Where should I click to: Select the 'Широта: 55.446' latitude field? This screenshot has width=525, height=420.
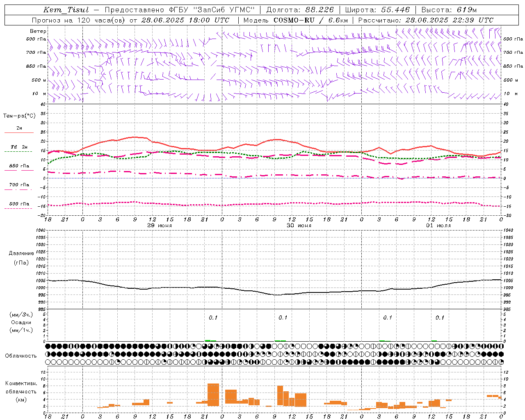tap(377, 10)
